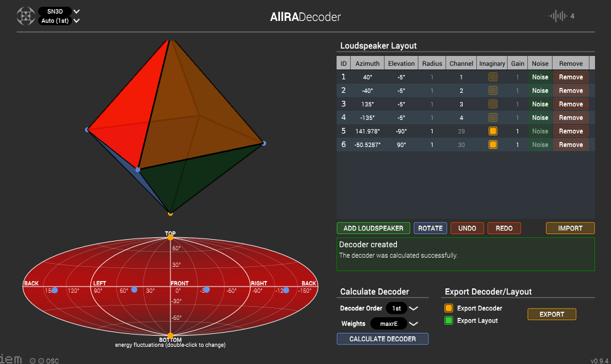Toggle Export Layout option
Viewport: 611px width, 364px height.
coord(449,320)
